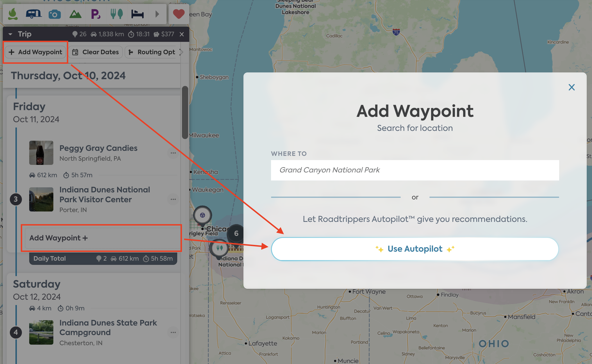Click the restaurant marker near Indiana Dunes
Screen dimensions: 592x364
(x=220, y=248)
